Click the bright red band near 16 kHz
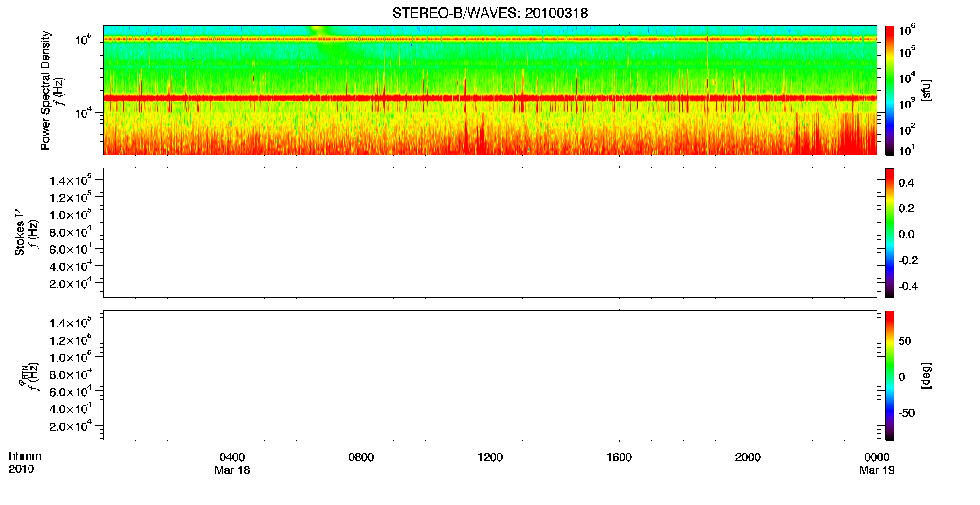 [x=490, y=98]
